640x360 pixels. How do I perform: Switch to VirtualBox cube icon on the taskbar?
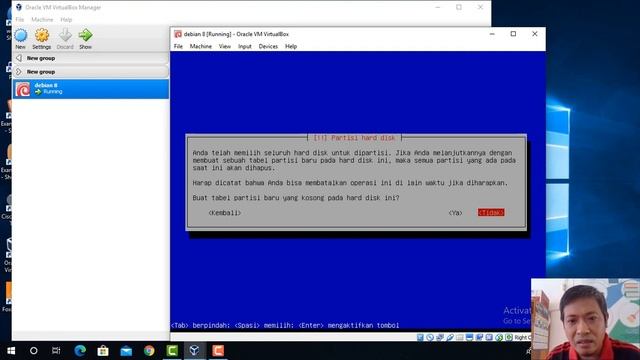coord(195,351)
